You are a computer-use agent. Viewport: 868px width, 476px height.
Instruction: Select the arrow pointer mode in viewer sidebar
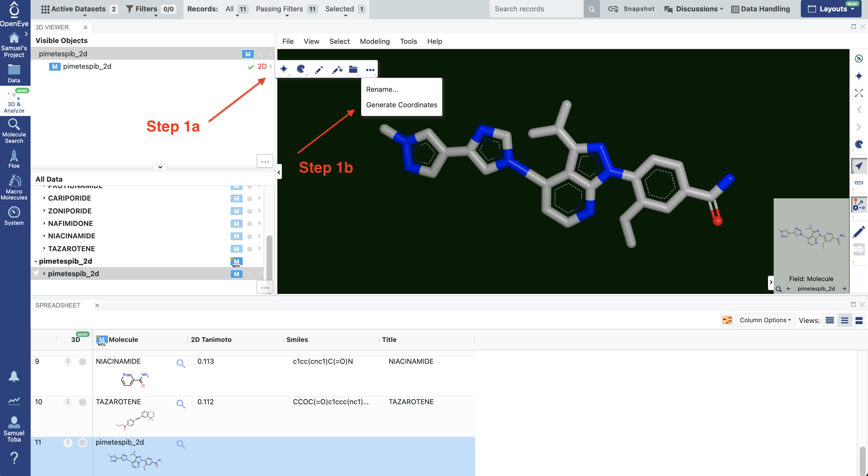pyautogui.click(x=859, y=166)
